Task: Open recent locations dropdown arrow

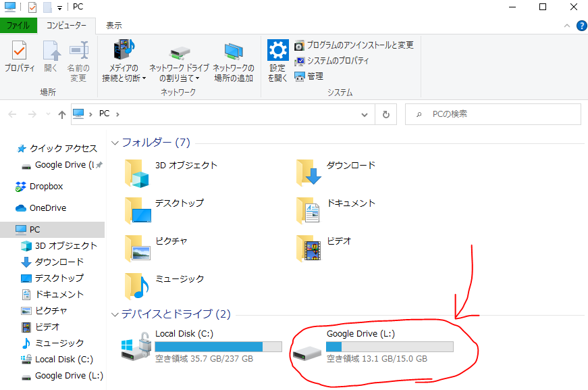Action: coord(48,114)
